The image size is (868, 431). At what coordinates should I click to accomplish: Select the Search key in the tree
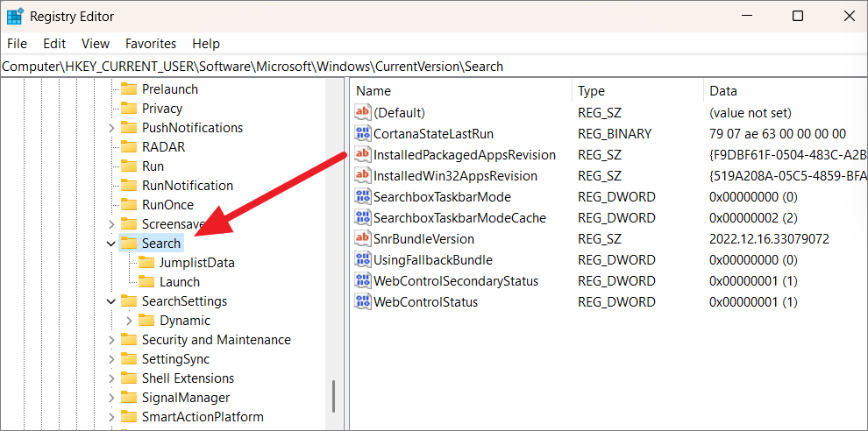[x=161, y=244]
